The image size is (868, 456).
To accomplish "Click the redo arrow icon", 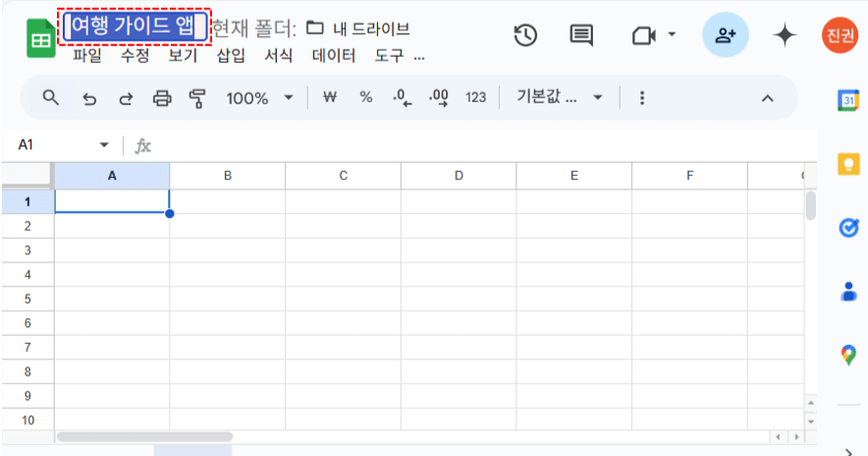I will pyautogui.click(x=126, y=98).
